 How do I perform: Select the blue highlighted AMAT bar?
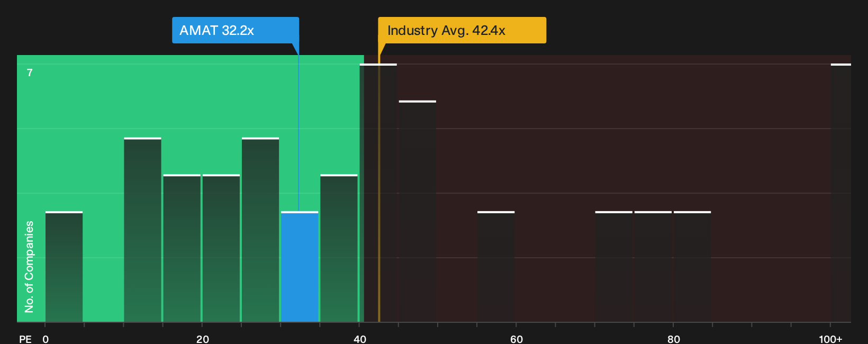[x=300, y=267]
